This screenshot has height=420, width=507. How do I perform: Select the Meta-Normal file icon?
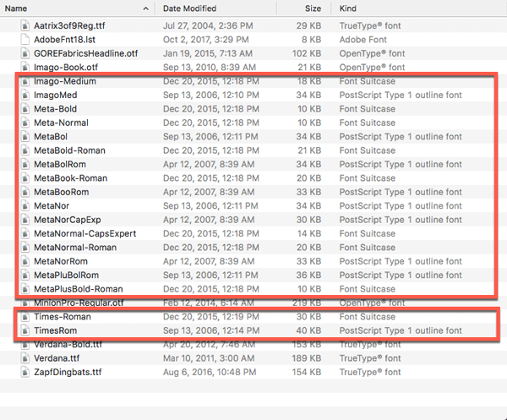(25, 123)
